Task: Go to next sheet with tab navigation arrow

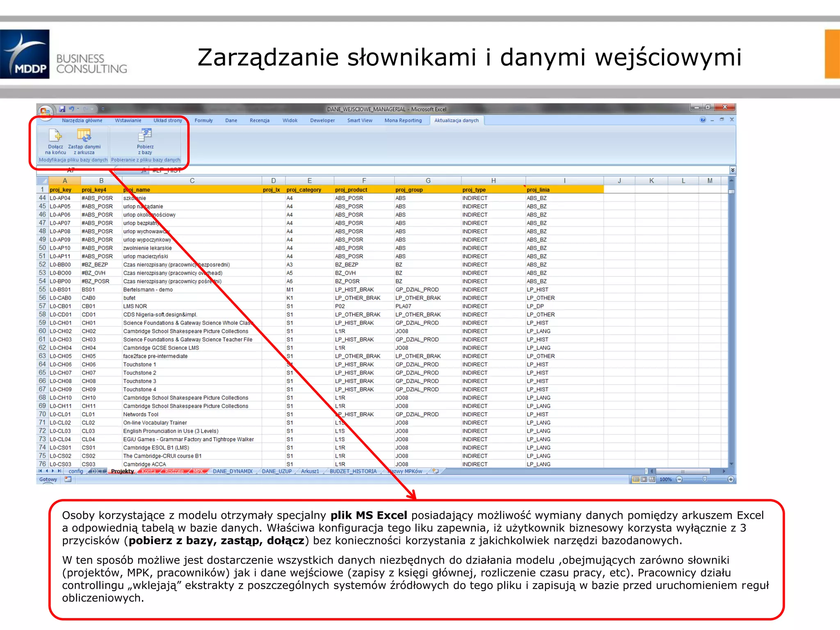Action: [x=53, y=471]
